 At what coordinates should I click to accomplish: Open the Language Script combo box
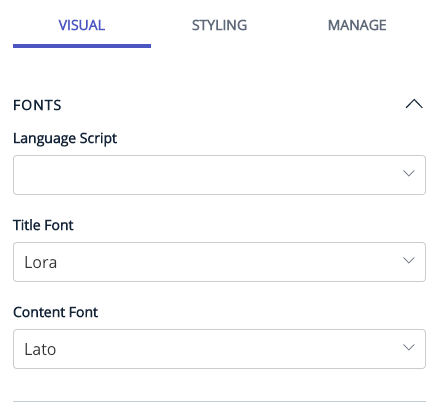point(219,175)
